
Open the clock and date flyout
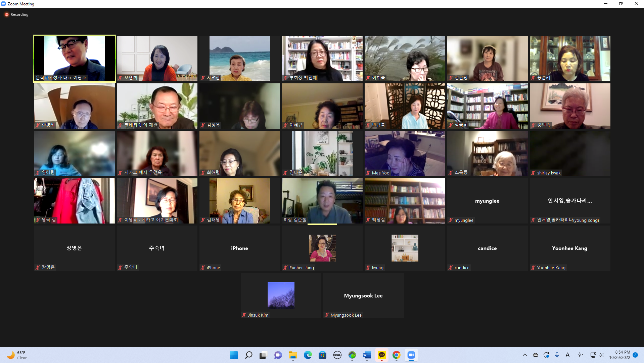pos(619,355)
